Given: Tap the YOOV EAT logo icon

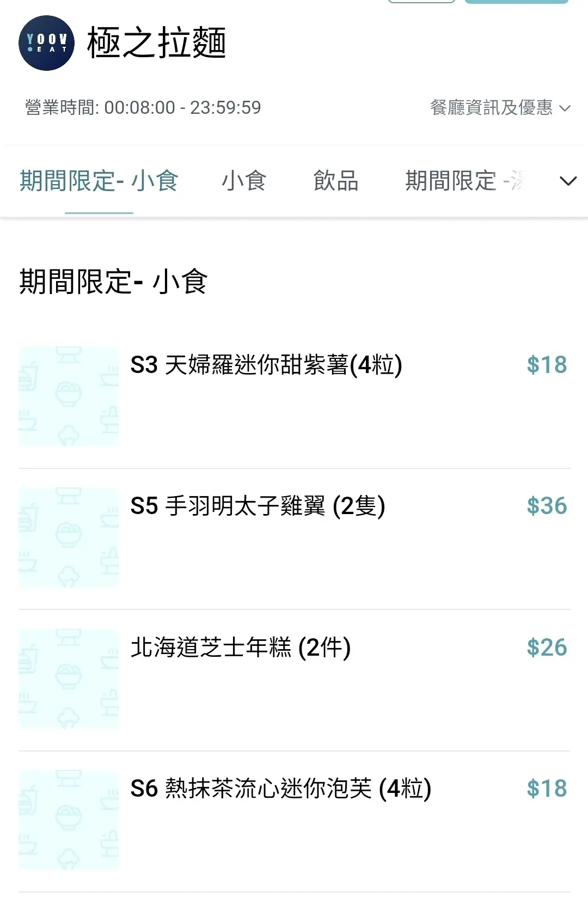Looking at the screenshot, I should pyautogui.click(x=46, y=43).
